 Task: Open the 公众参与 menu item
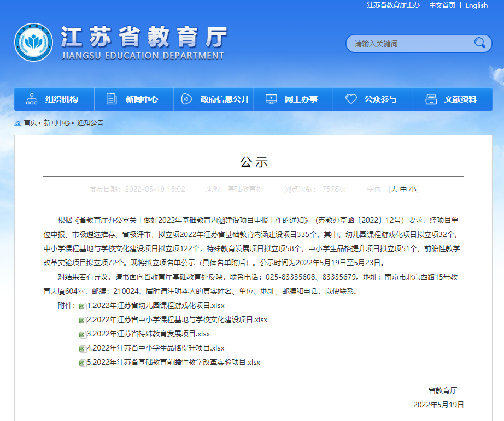tap(380, 99)
